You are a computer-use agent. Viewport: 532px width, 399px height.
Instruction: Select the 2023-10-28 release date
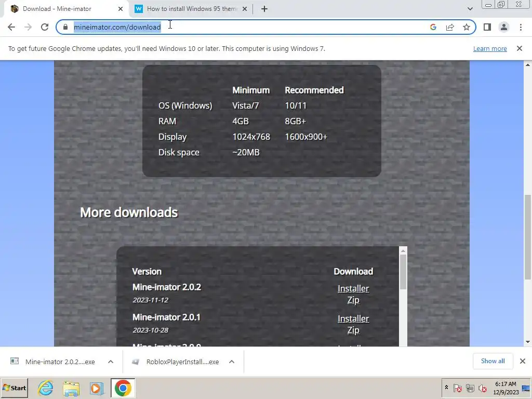[150, 330]
